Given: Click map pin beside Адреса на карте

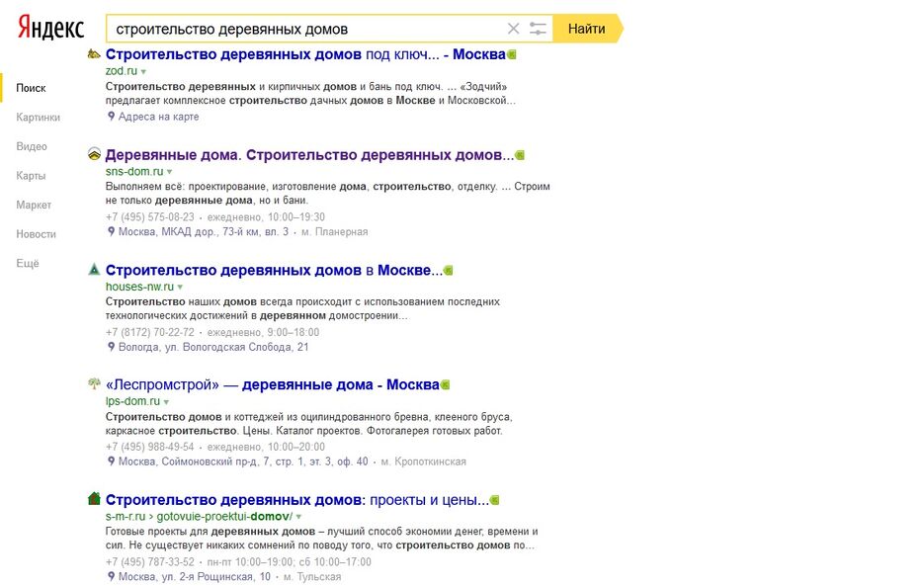Looking at the screenshot, I should (111, 117).
